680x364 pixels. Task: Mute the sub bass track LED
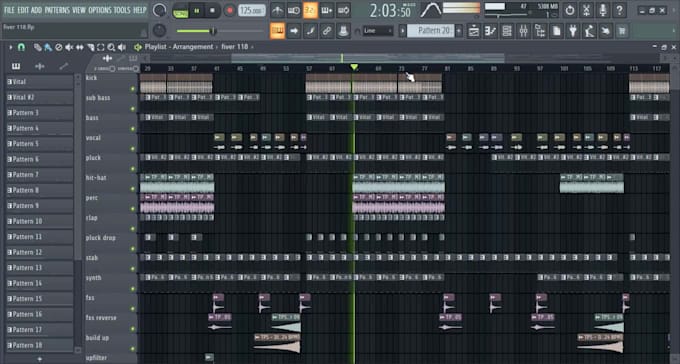(x=133, y=108)
